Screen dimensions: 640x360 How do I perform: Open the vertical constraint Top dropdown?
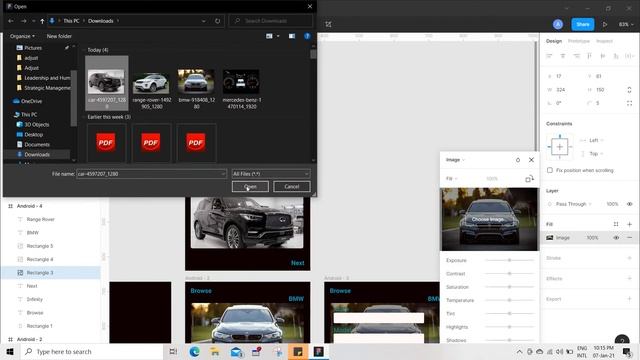tap(596, 154)
